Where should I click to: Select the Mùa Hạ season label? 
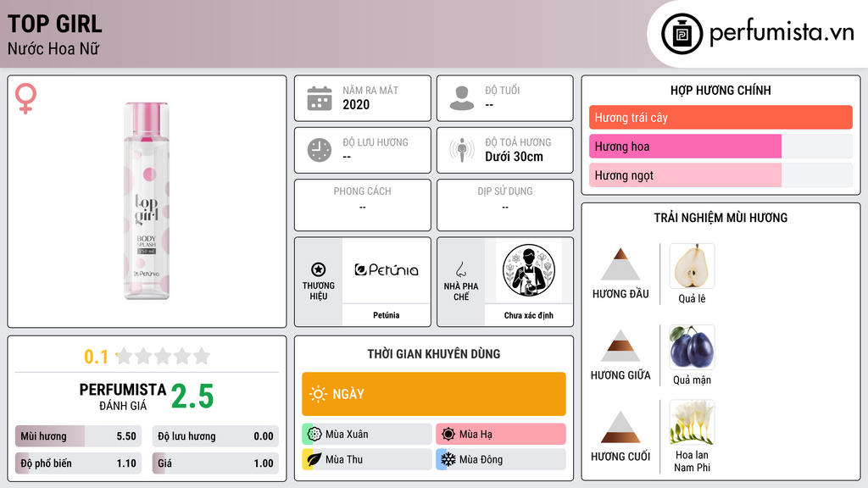tap(476, 435)
